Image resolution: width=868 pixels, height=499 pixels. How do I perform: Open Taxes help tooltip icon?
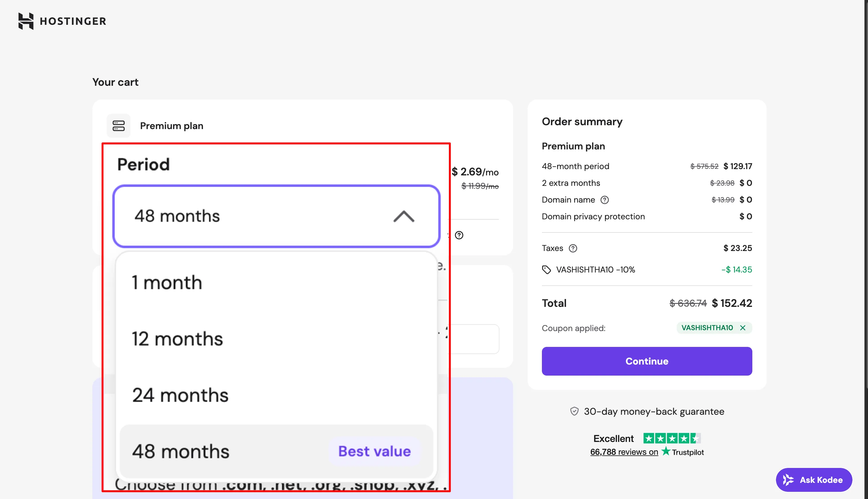point(573,248)
